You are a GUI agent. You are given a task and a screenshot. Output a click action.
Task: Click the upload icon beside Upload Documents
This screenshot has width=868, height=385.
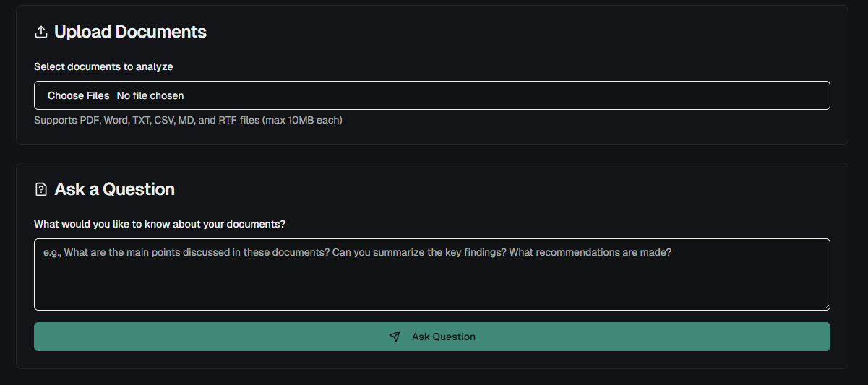coord(41,32)
